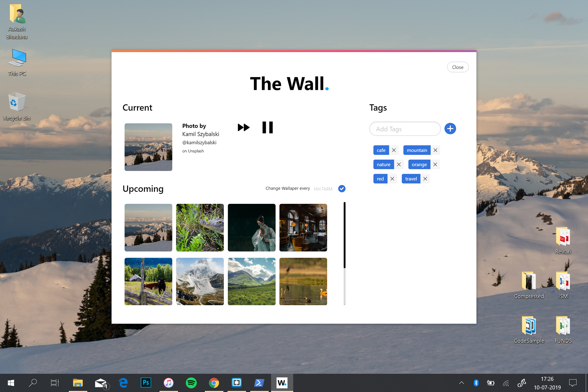
Task: Delete the red tag
Action: pos(392,179)
